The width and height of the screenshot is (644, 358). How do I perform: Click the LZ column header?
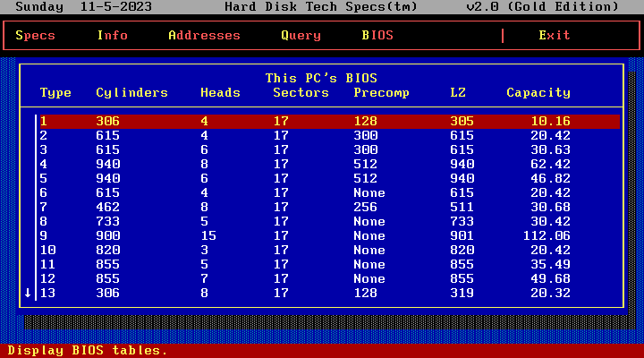click(458, 93)
